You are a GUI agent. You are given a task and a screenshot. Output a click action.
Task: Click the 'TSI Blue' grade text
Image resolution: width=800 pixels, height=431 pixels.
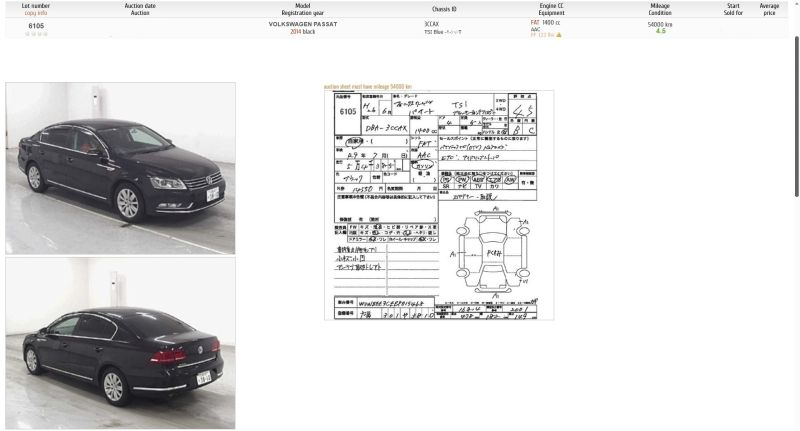(x=434, y=32)
